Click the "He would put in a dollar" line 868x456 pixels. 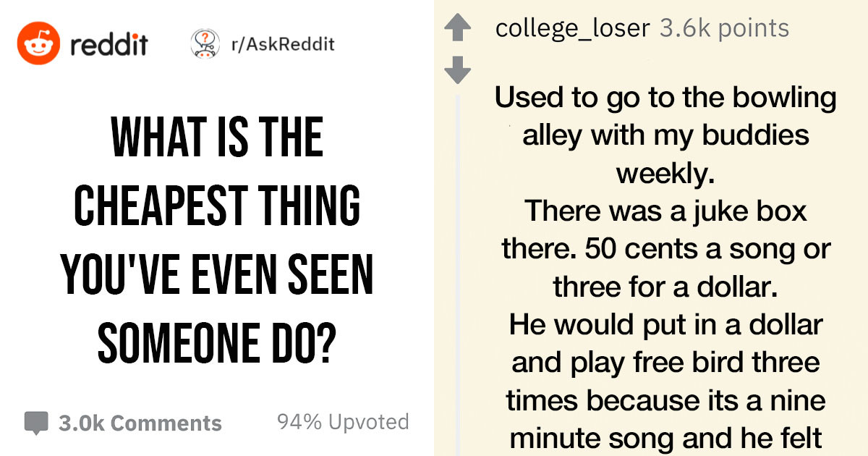coord(665,324)
